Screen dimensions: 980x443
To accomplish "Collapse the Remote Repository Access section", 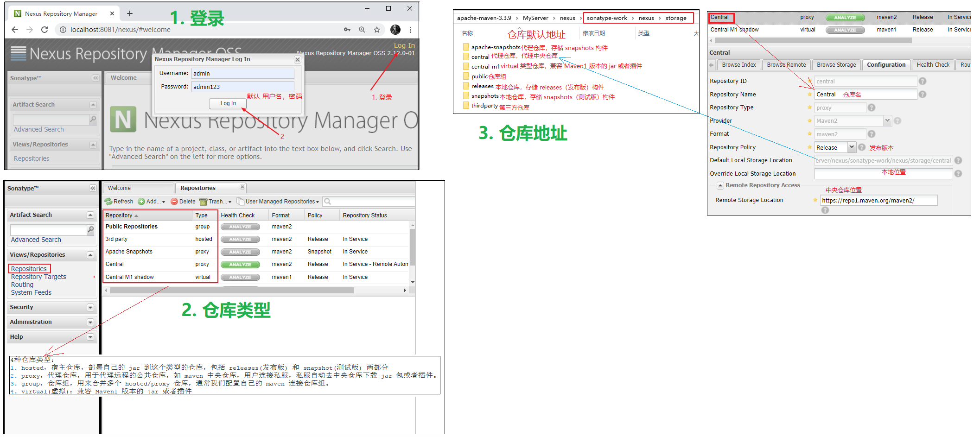I will click(720, 185).
